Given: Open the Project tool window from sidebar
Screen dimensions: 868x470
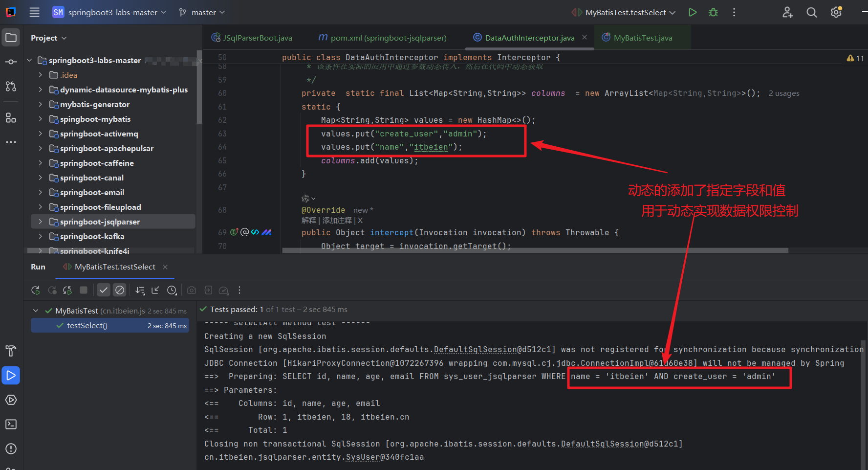Looking at the screenshot, I should point(11,38).
